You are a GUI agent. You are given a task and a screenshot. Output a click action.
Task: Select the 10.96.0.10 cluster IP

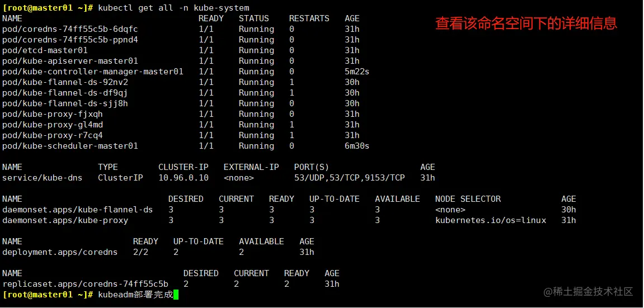pos(183,178)
